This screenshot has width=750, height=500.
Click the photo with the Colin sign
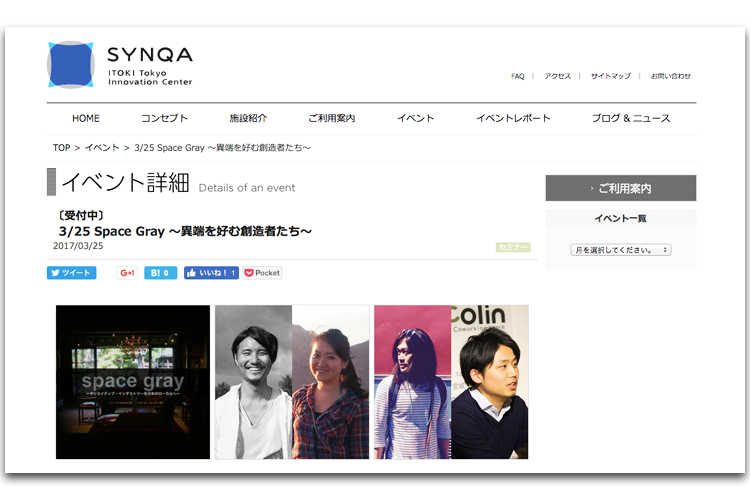tap(452, 382)
